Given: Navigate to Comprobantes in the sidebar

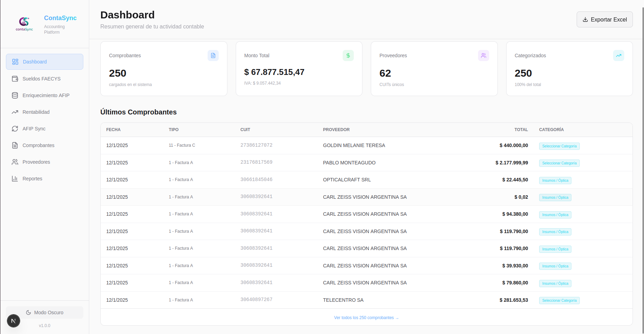Looking at the screenshot, I should [x=38, y=145].
